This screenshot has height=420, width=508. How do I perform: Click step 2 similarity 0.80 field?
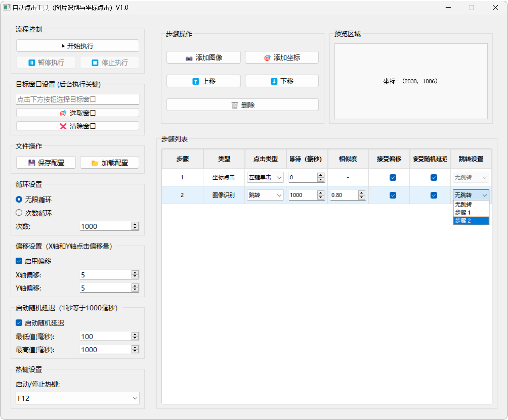click(344, 195)
